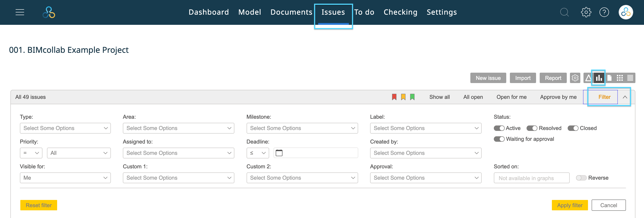Switch to the single page view icon
644x218 pixels.
coord(609,78)
